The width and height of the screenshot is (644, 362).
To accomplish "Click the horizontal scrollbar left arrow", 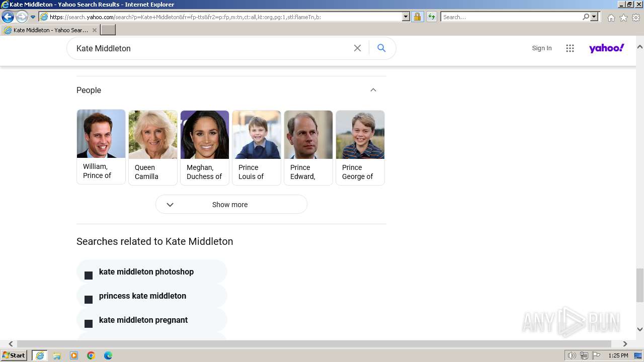I will click(11, 344).
